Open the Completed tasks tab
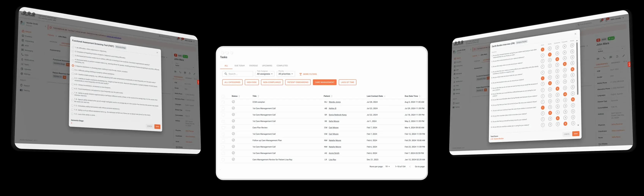Image resolution: width=644 pixels, height=196 pixels. pos(282,66)
